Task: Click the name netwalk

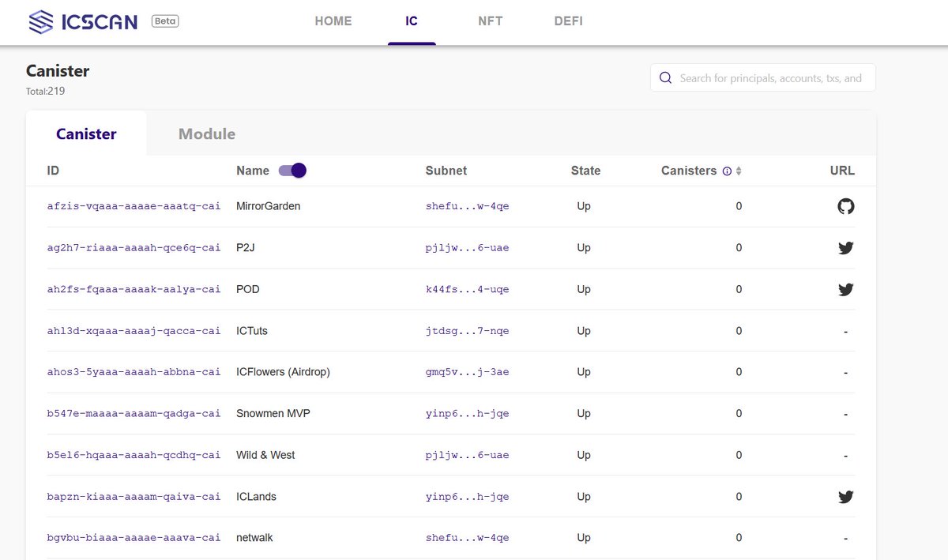Action: pos(254,538)
